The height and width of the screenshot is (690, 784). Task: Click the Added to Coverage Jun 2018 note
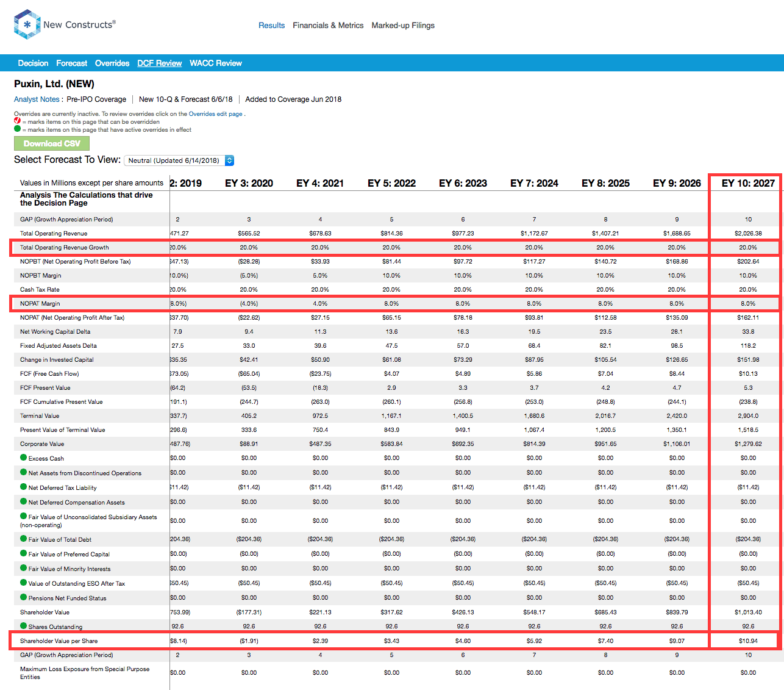tap(293, 99)
